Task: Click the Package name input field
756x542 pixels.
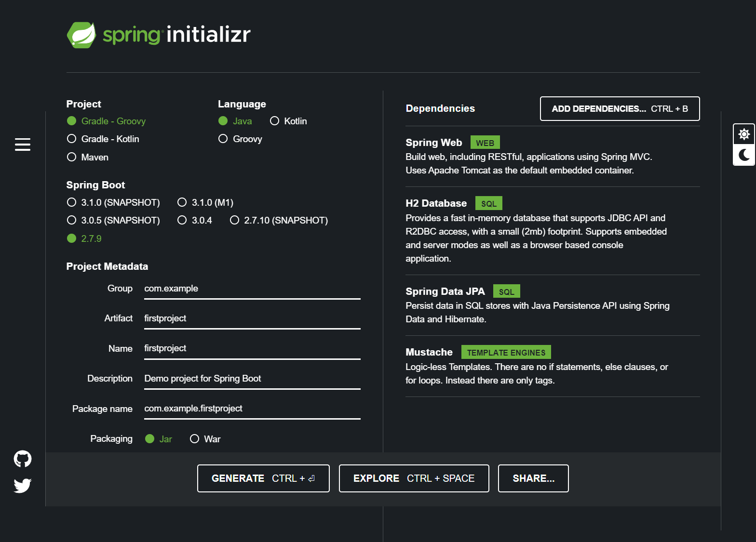Action: [252, 409]
